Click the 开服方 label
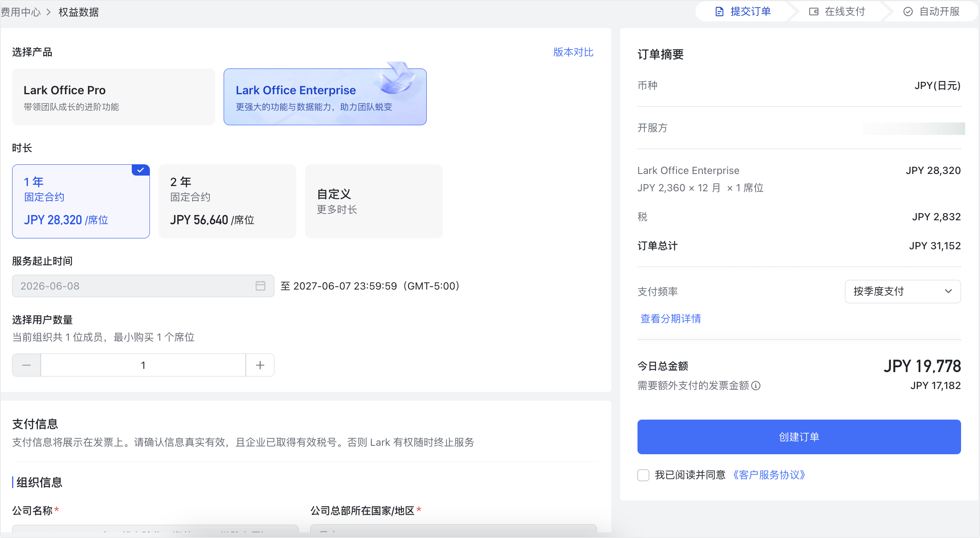This screenshot has width=980, height=538. point(652,128)
